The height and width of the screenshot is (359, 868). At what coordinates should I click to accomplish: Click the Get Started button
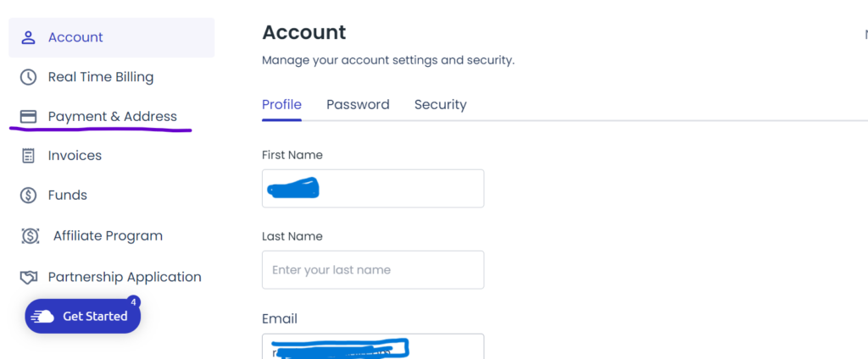tap(82, 317)
